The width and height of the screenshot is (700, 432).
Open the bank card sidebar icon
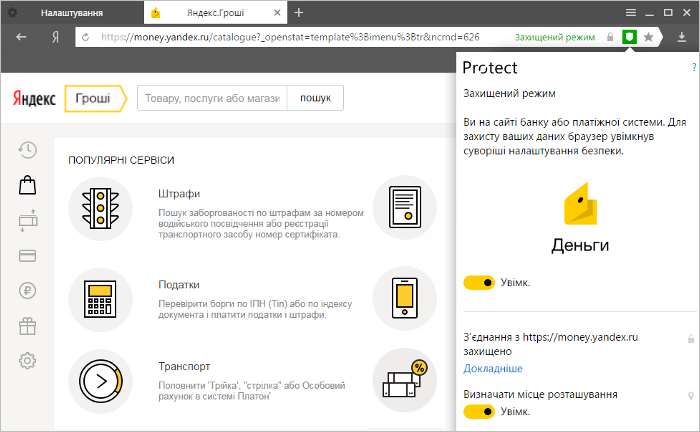pyautogui.click(x=27, y=256)
